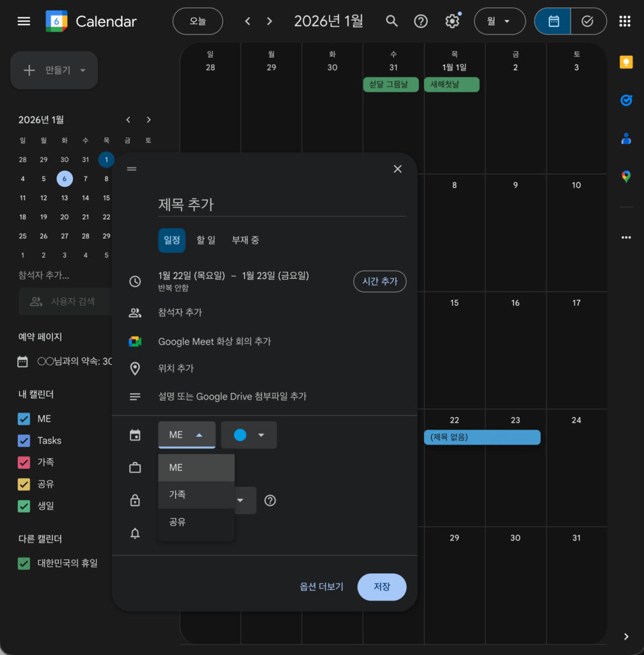Open the 월 view dropdown

499,21
